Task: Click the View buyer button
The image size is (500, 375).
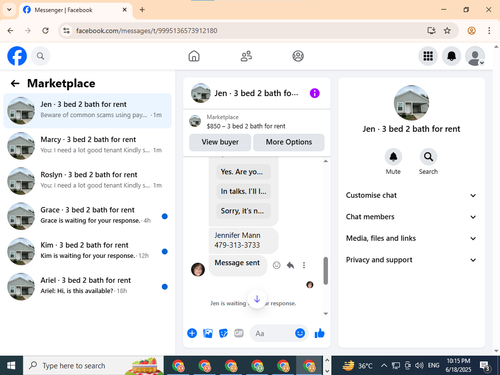Action: click(x=220, y=142)
